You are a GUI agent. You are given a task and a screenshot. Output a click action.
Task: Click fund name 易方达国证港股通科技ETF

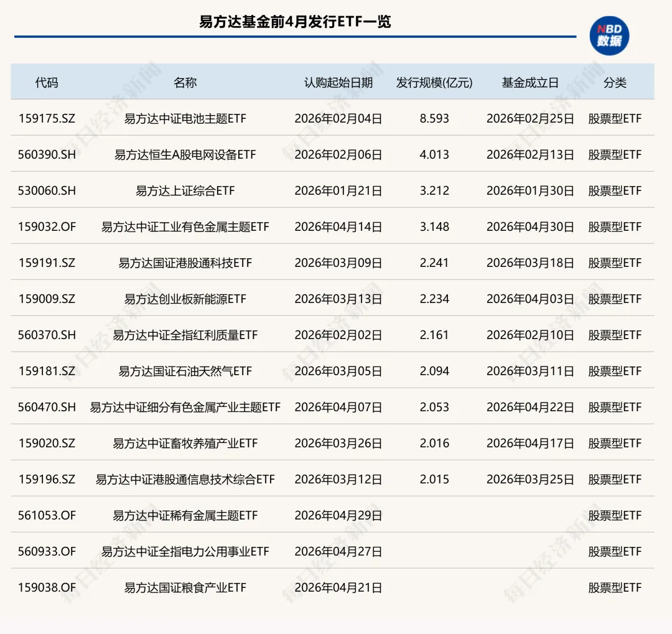(185, 263)
